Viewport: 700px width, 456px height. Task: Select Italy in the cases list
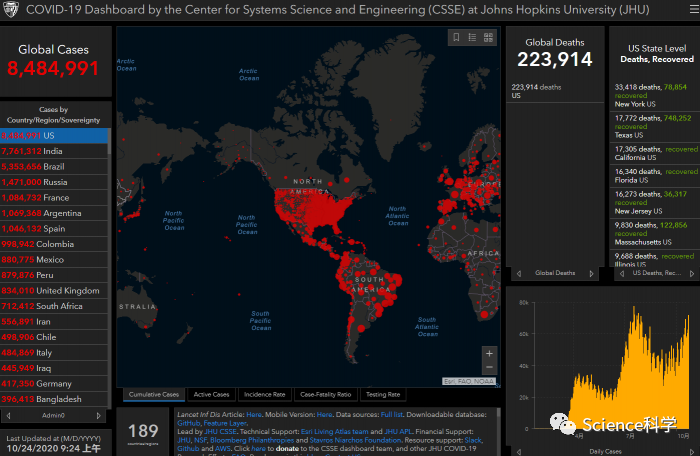(x=54, y=353)
